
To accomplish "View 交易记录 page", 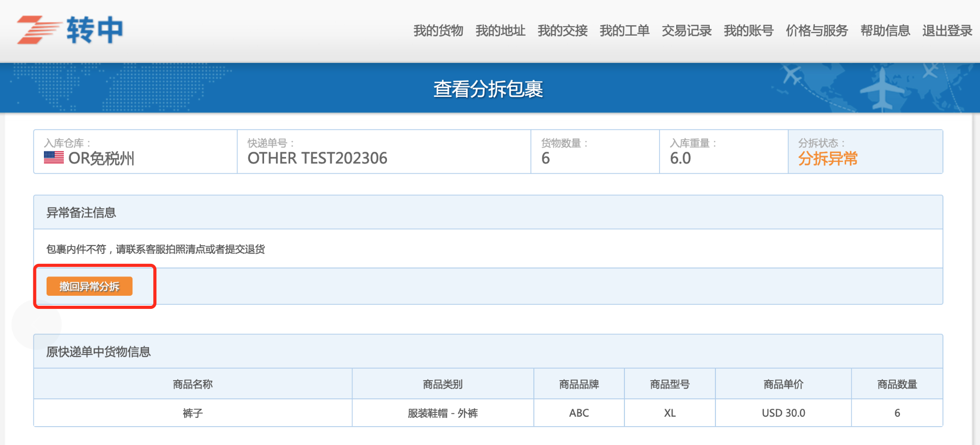I will tap(687, 31).
